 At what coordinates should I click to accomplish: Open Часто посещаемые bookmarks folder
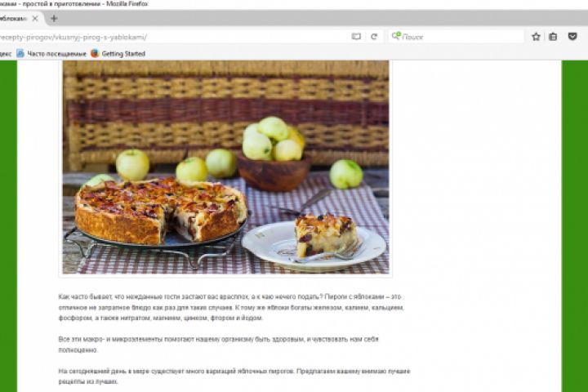(x=51, y=54)
